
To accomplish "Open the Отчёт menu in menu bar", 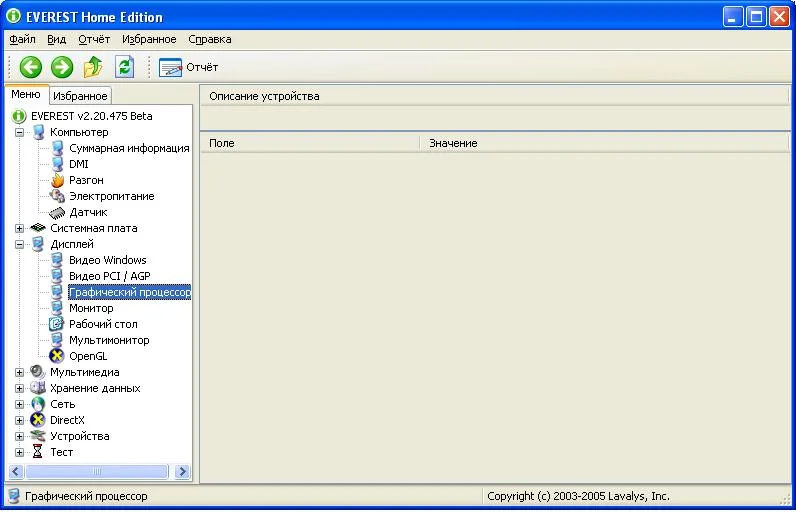I will pos(94,39).
